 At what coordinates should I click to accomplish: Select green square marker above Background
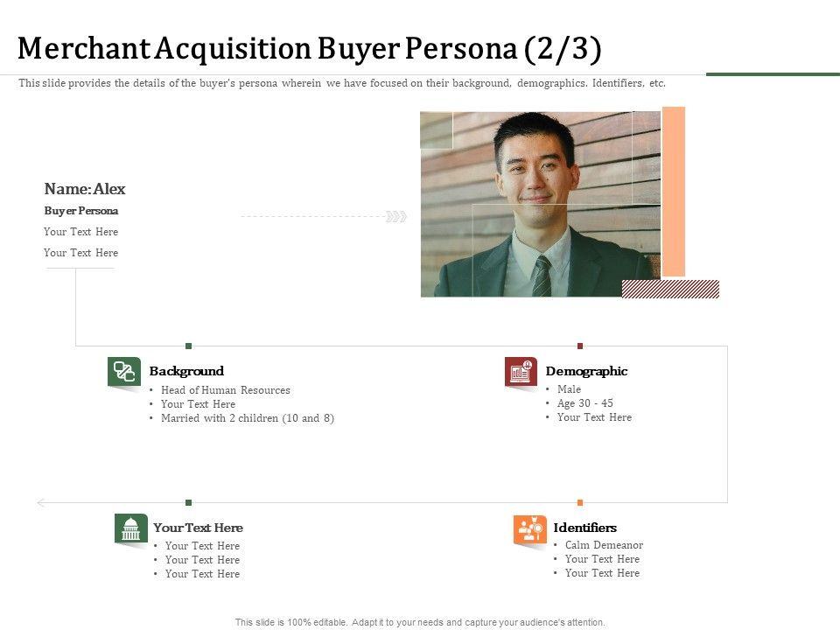point(188,346)
